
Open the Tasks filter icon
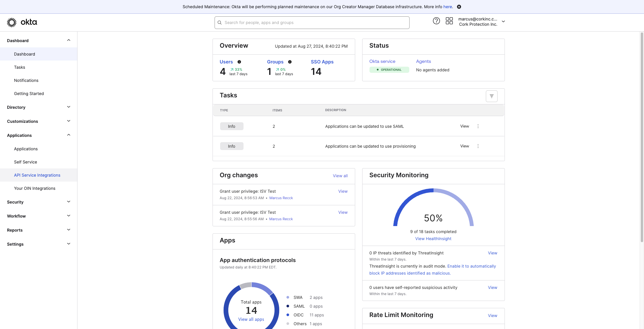pos(491,96)
